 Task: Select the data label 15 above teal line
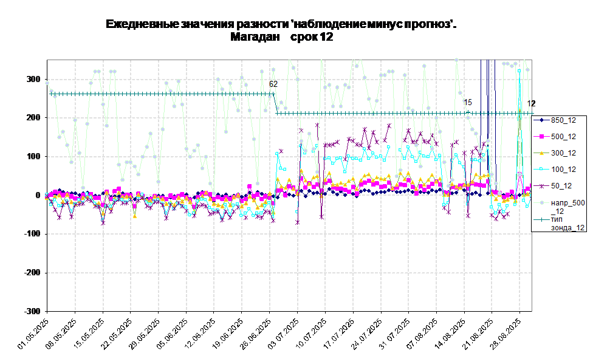point(468,103)
